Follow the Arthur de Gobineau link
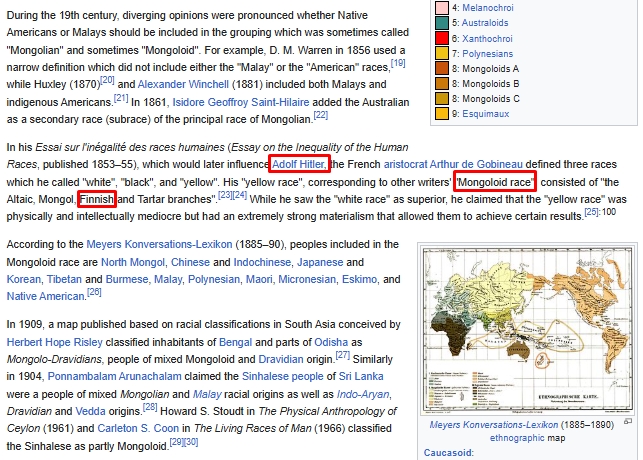643x460 pixels. 476,164
